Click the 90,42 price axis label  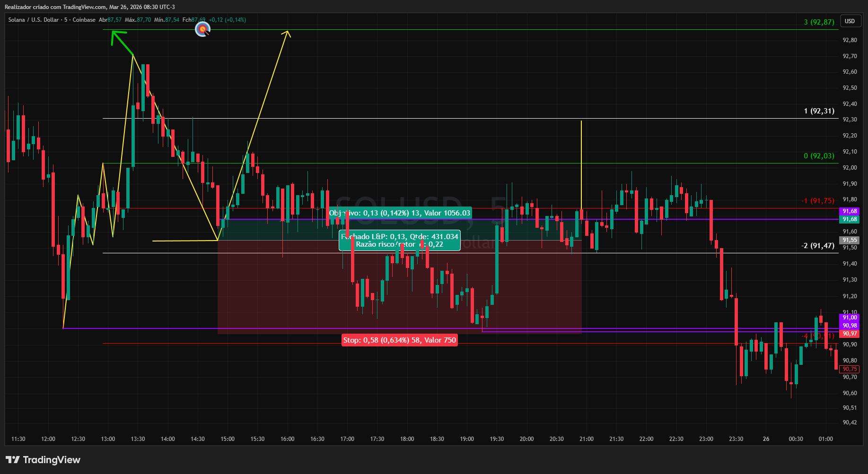pyautogui.click(x=850, y=422)
